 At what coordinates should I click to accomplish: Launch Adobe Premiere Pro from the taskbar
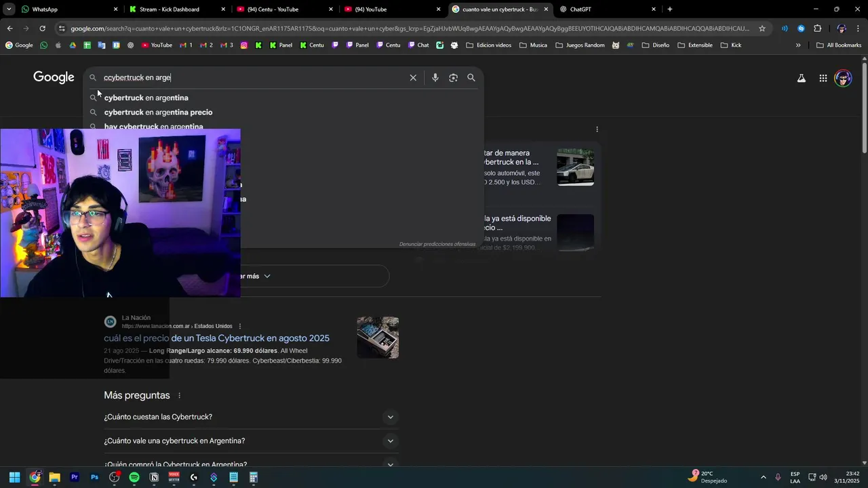(x=75, y=477)
